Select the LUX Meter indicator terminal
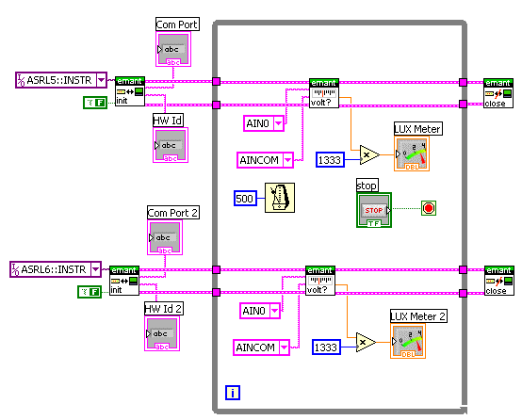 (412, 153)
